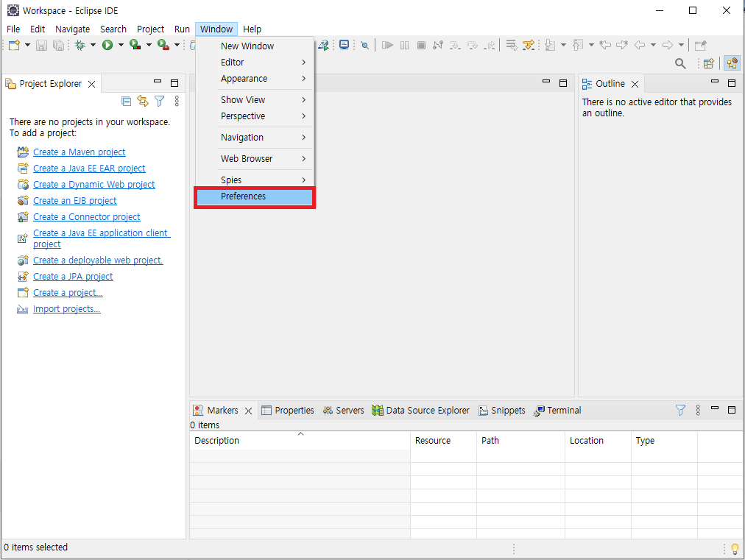Sort by the Description column header

(x=300, y=440)
